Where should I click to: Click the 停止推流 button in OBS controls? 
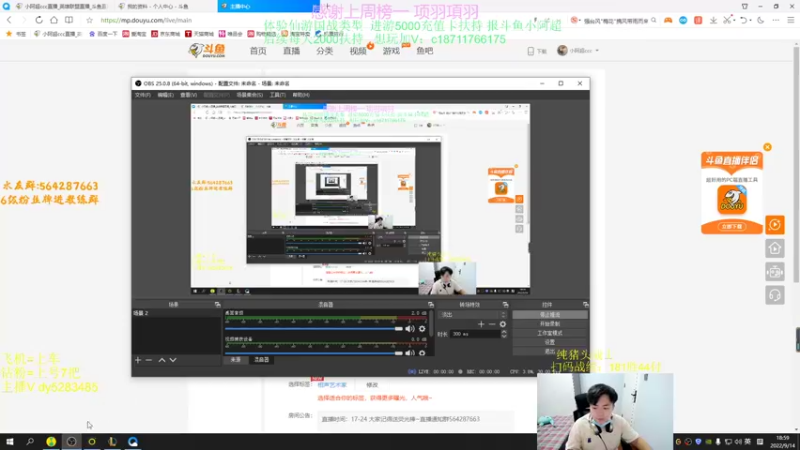click(x=550, y=315)
